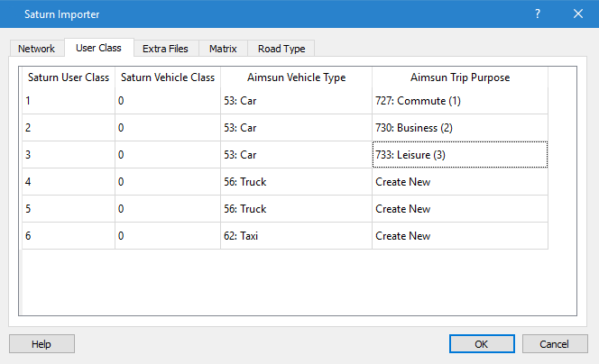Screen dimensions: 599x364
Task: Cancel the Saturn Importer dialog
Action: tap(555, 344)
